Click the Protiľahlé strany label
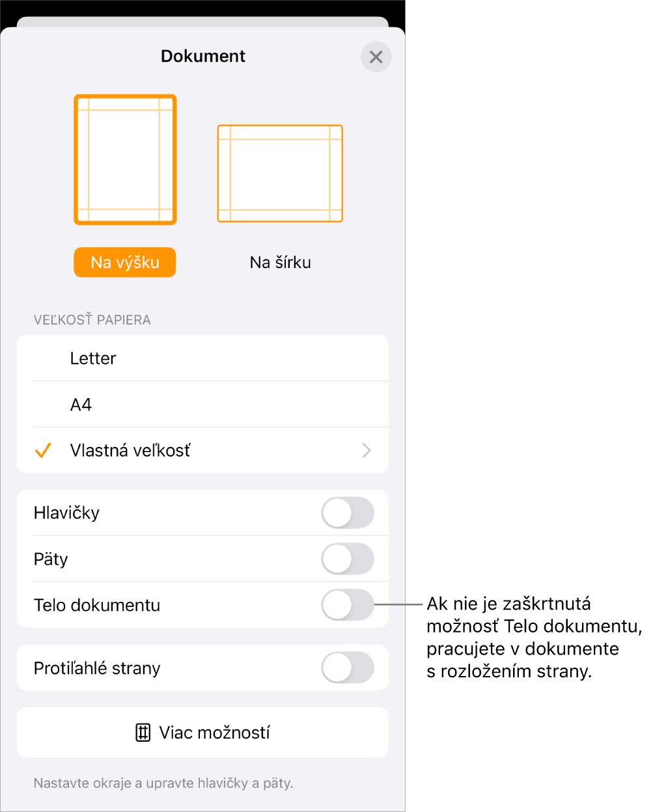653x812 pixels. [97, 668]
